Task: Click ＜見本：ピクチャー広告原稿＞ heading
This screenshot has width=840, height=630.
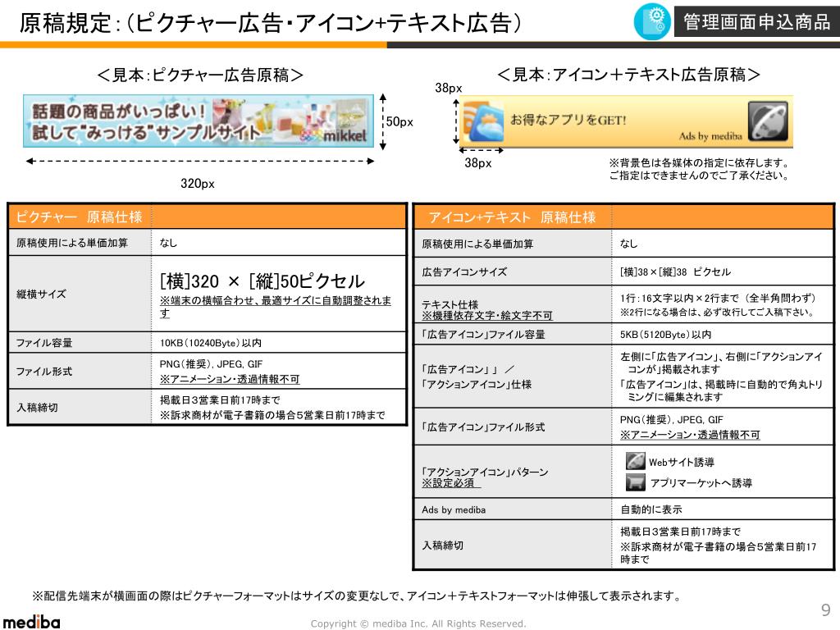Action: pos(200,75)
